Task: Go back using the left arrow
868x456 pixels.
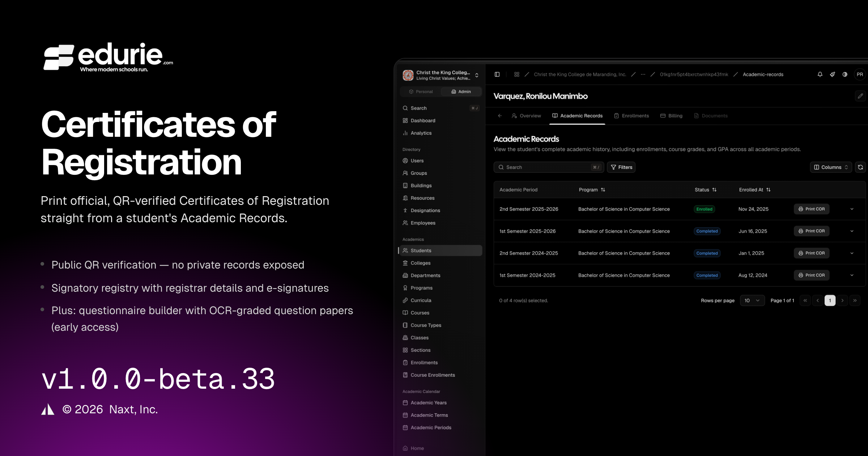Action: (500, 116)
